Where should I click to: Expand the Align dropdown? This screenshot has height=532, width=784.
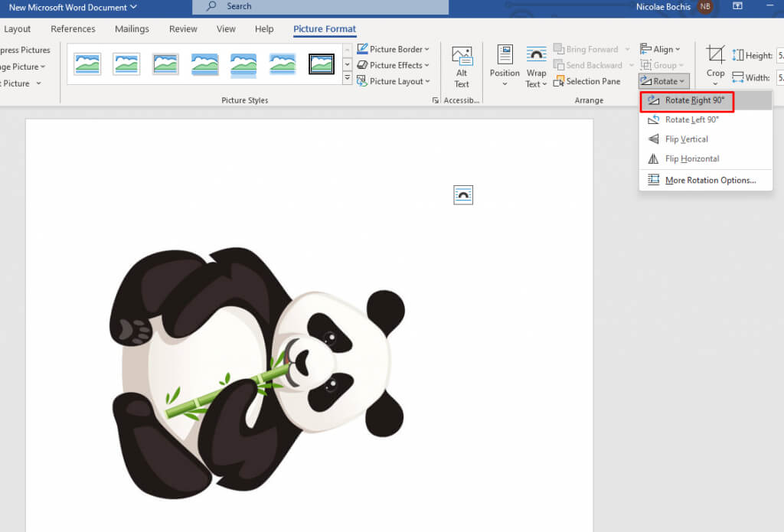pyautogui.click(x=661, y=49)
